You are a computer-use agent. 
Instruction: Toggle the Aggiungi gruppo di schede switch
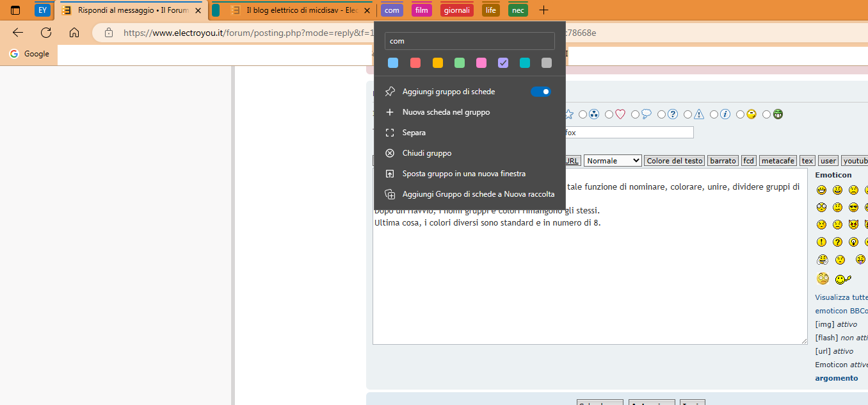[540, 92]
